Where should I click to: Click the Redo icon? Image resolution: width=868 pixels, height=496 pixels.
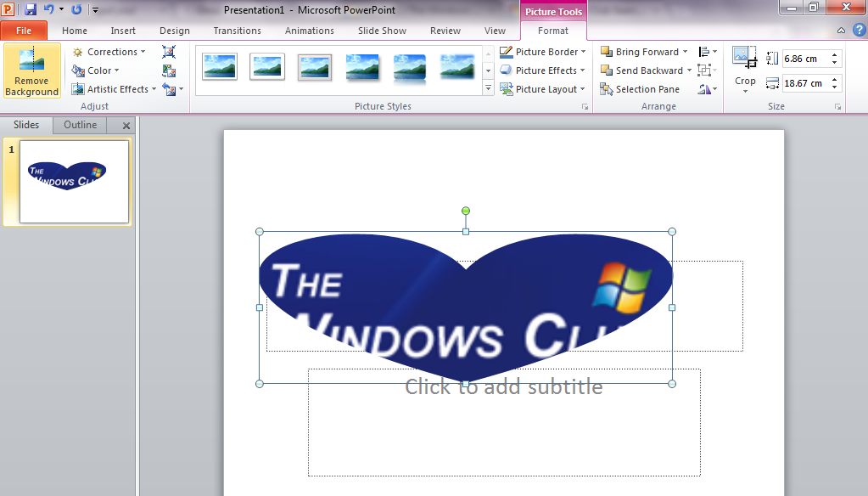[x=76, y=9]
